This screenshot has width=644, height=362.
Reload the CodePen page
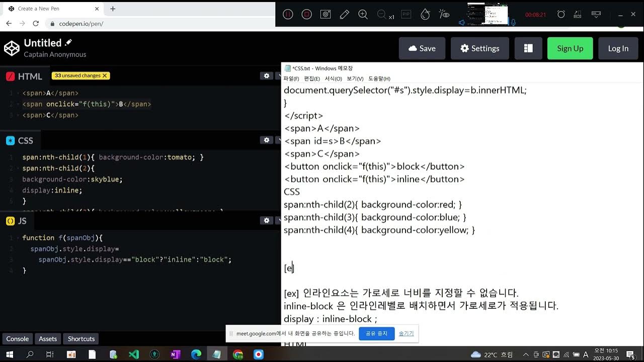tap(36, 24)
